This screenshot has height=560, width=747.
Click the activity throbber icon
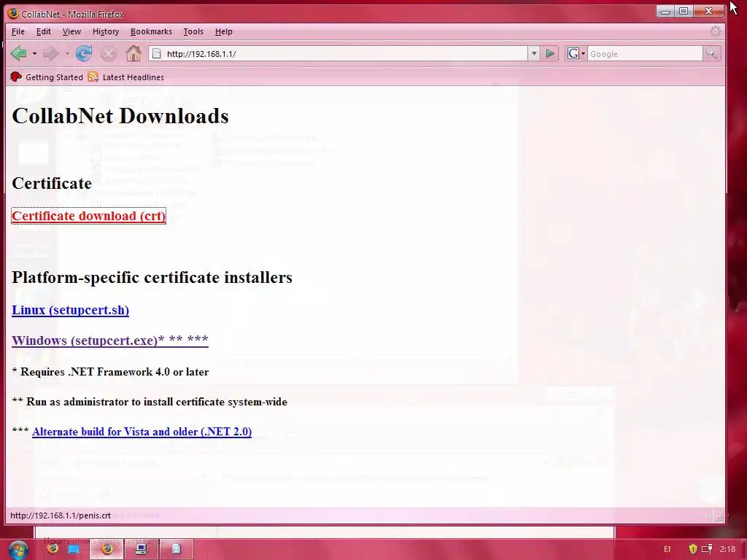pos(715,32)
